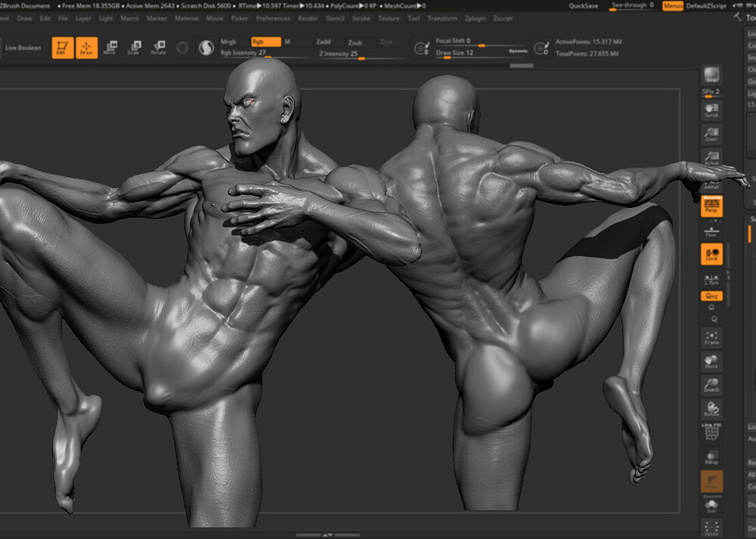The width and height of the screenshot is (756, 539).
Task: Select the Zoom canvas tool
Action: (711, 134)
